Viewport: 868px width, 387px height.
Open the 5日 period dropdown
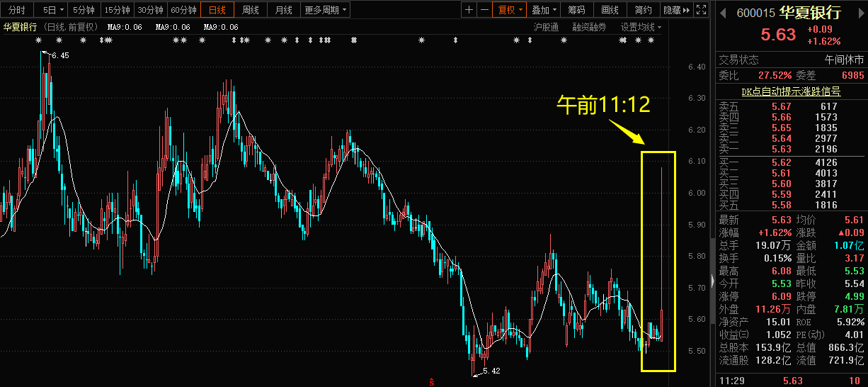click(51, 10)
